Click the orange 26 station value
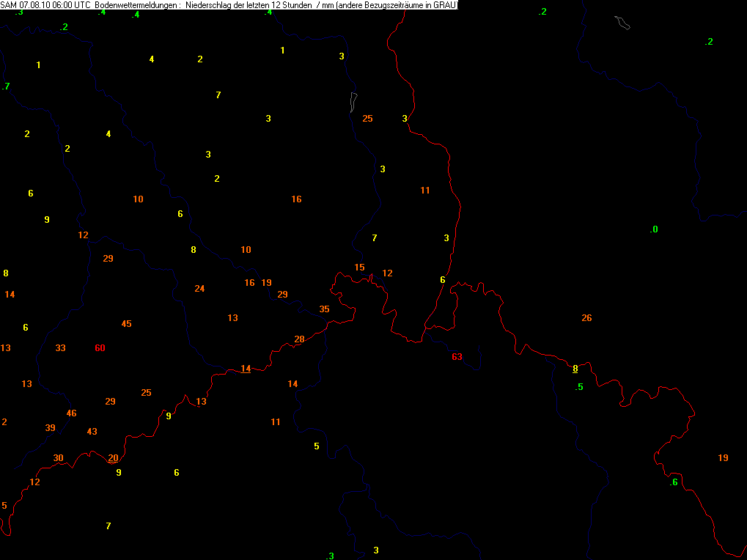Image resolution: width=747 pixels, height=560 pixels. coord(586,318)
